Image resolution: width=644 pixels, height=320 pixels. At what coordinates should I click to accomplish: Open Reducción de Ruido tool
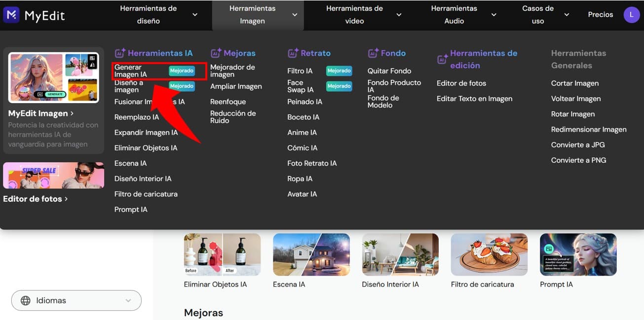pyautogui.click(x=233, y=117)
